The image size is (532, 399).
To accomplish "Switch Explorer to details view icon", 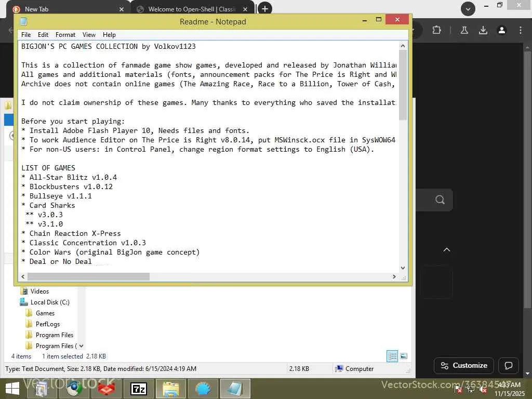I will 392,356.
